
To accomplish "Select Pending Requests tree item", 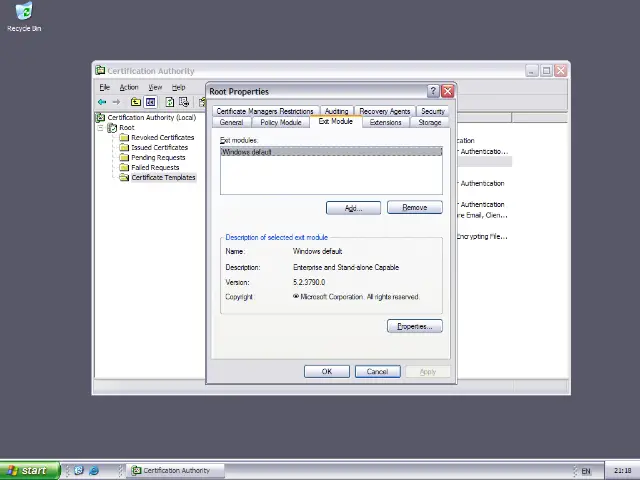I will [x=158, y=158].
